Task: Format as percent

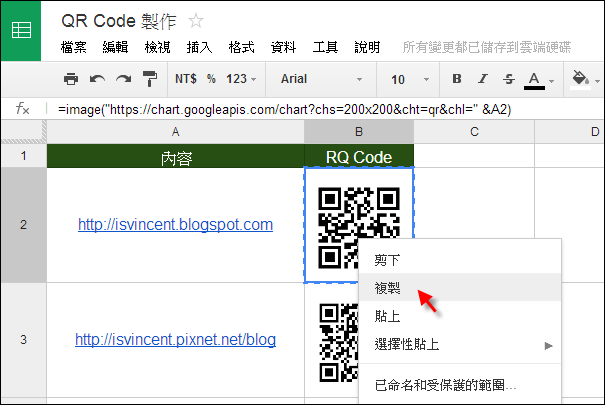Action: [211, 79]
